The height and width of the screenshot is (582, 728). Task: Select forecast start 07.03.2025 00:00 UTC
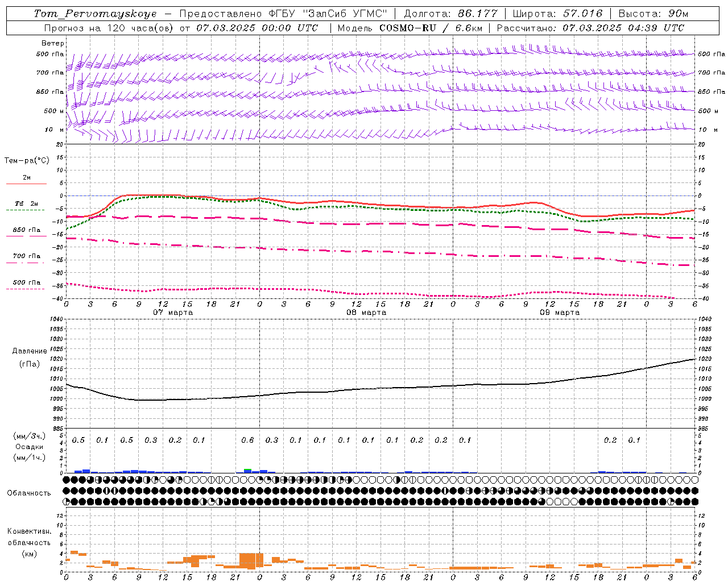point(257,28)
